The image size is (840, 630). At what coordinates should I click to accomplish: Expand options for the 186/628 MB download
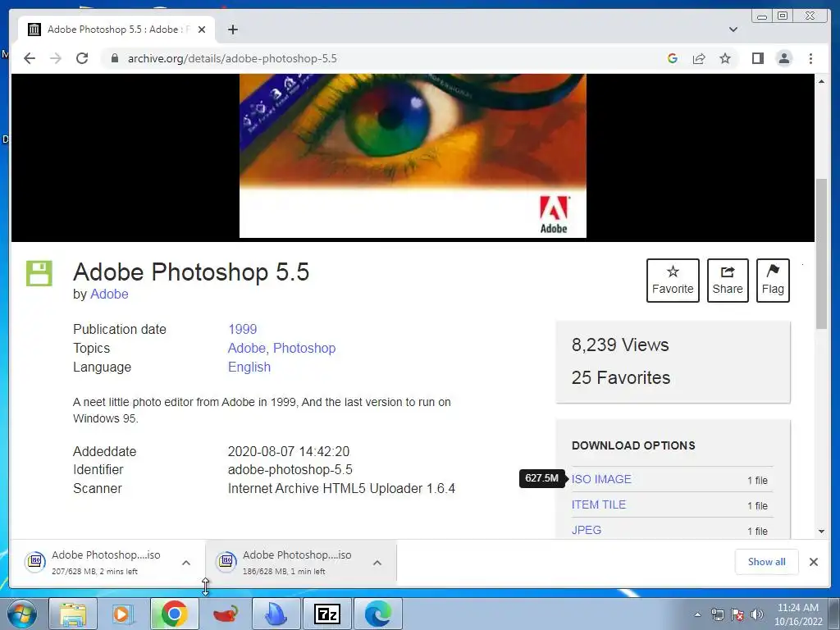(377, 563)
